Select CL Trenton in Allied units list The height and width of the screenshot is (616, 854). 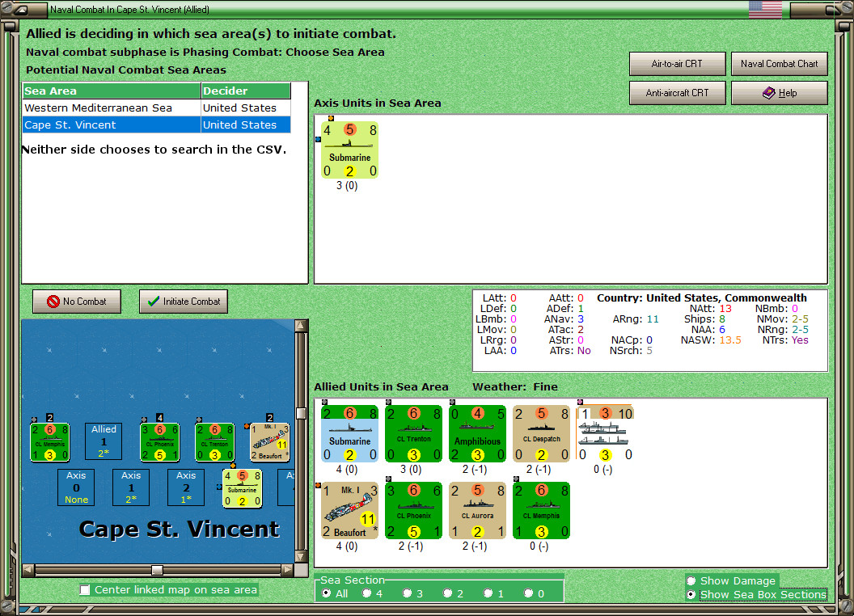pos(413,433)
